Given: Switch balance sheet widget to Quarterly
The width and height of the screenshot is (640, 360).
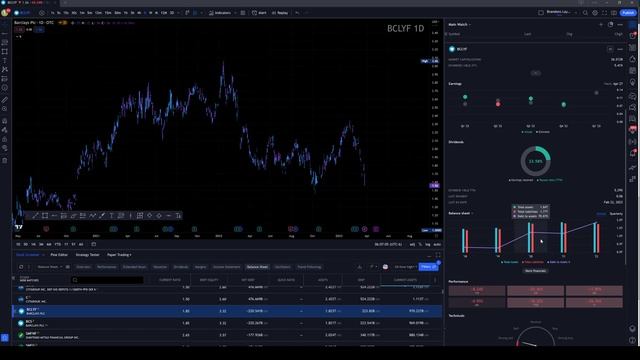Looking at the screenshot, I should tap(616, 213).
